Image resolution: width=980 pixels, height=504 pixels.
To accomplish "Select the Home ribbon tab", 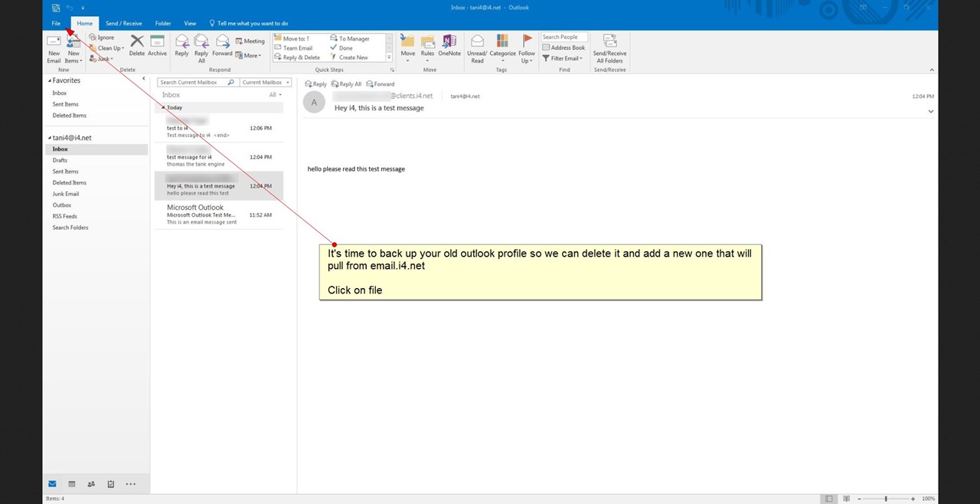I will click(x=84, y=24).
